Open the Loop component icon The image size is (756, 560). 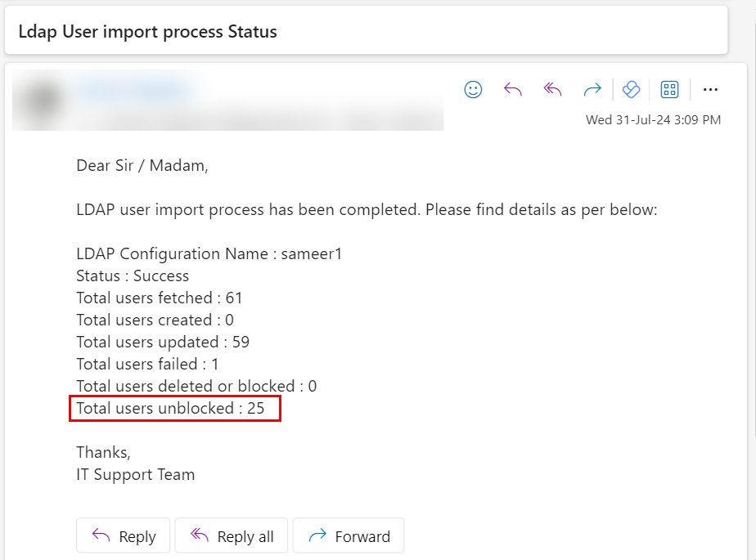[632, 89]
